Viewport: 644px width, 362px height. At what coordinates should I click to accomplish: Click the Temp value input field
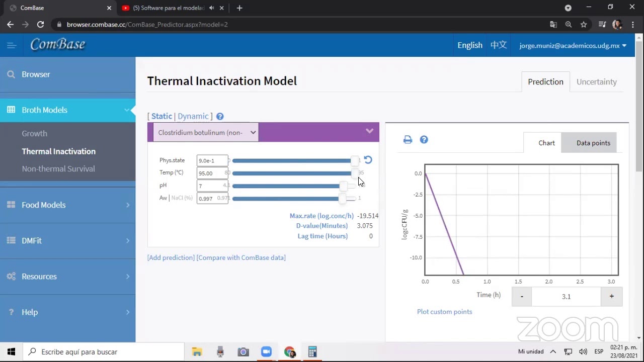212,173
